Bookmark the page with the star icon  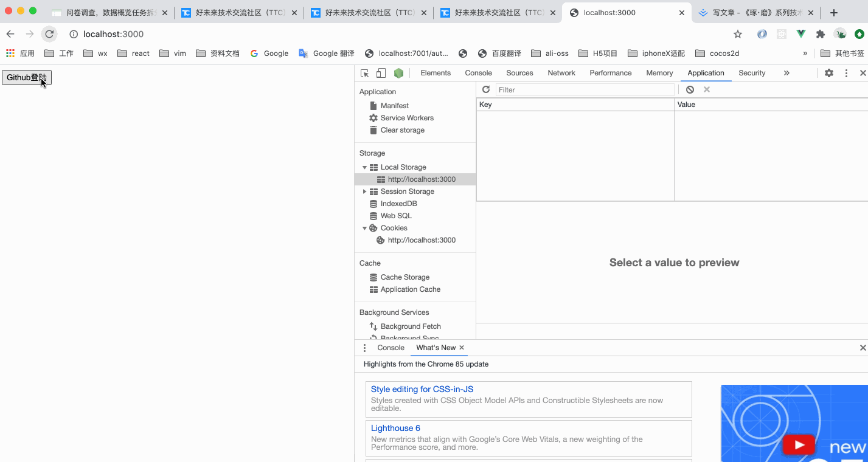(737, 35)
